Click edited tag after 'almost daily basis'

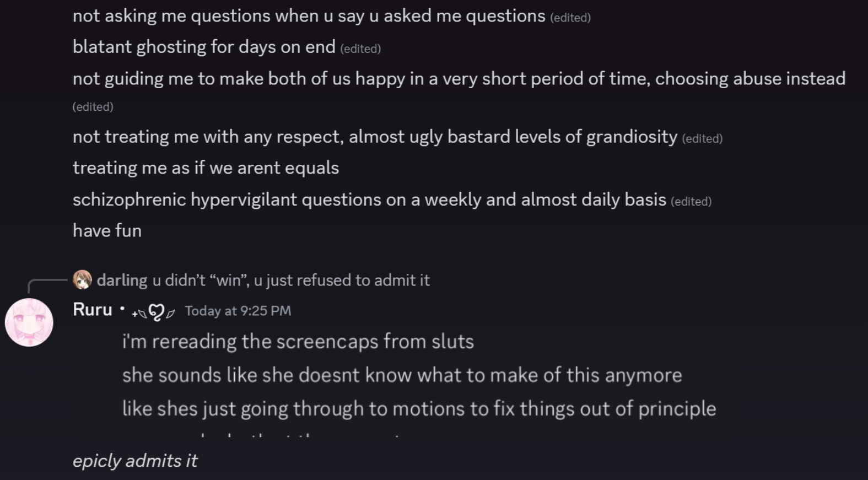coord(691,201)
